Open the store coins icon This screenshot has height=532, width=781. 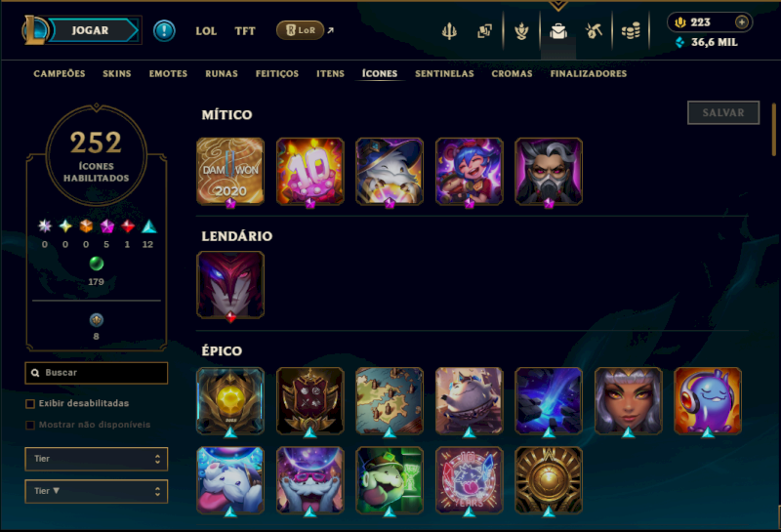[x=631, y=31]
